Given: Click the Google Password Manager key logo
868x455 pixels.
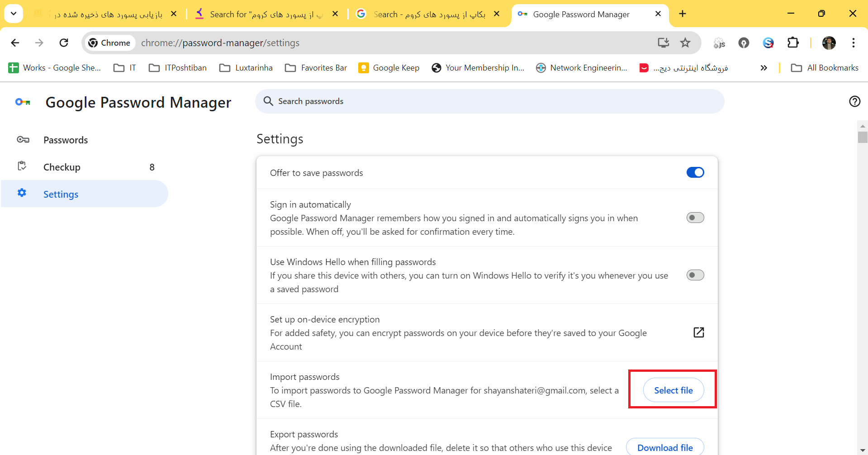Looking at the screenshot, I should 23,102.
